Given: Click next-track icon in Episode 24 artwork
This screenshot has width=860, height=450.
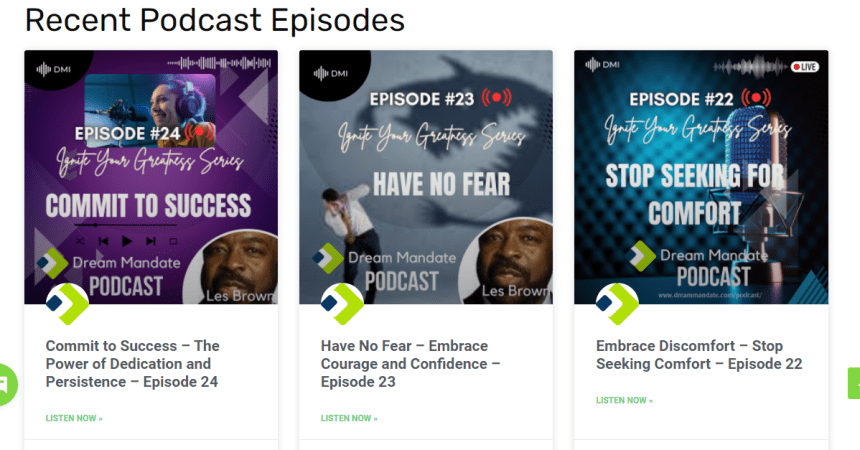Looking at the screenshot, I should pos(151,241).
